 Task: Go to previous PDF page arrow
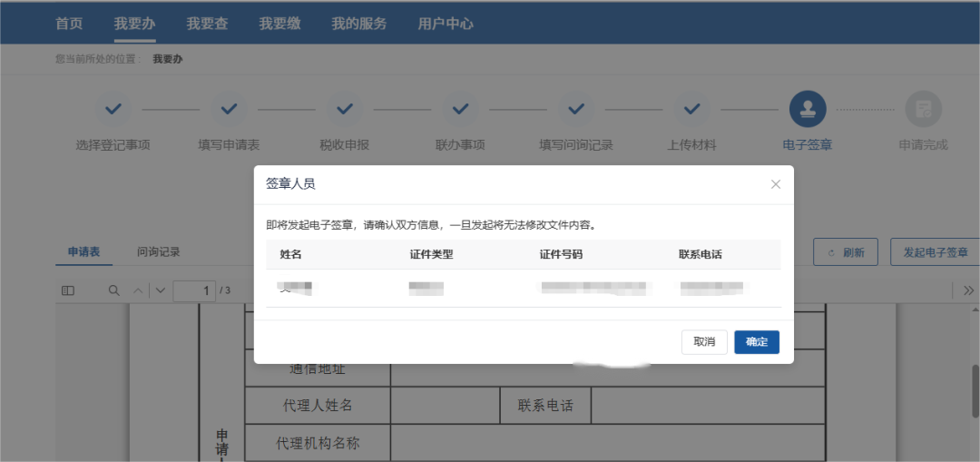click(138, 290)
